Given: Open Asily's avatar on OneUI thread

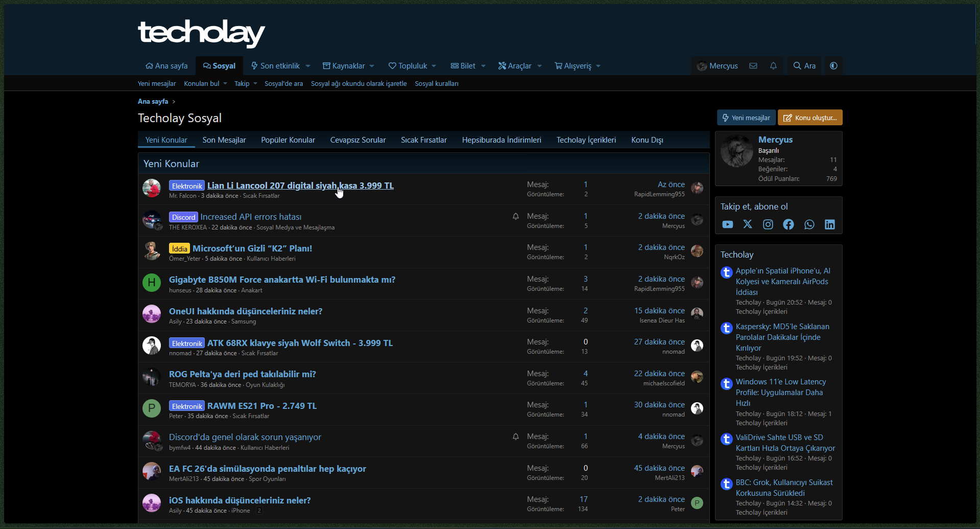Looking at the screenshot, I should pyautogui.click(x=152, y=314).
